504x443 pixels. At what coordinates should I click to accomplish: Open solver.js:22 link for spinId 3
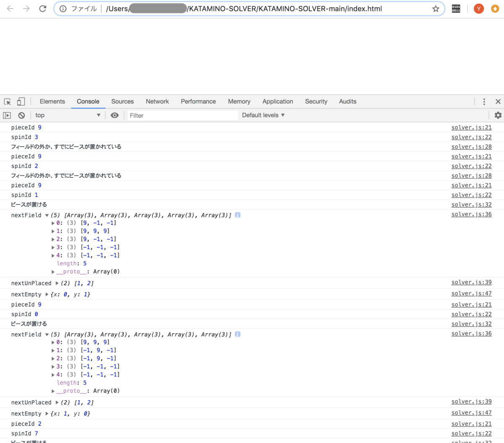point(471,137)
